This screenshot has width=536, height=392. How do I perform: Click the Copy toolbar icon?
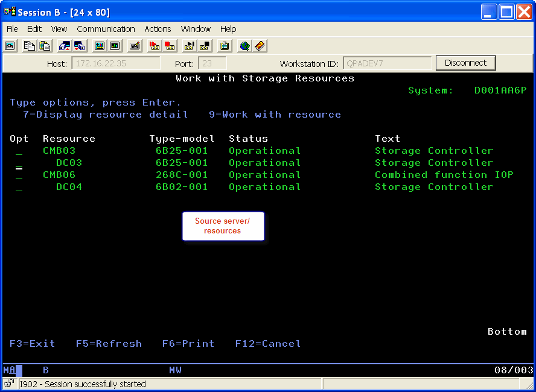pyautogui.click(x=29, y=46)
